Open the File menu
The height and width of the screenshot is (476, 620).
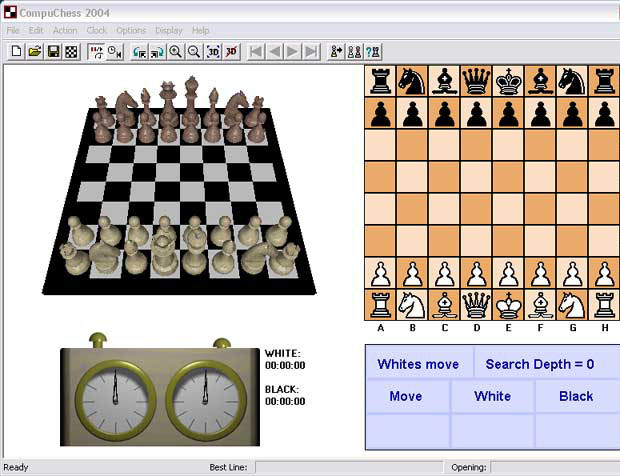(x=12, y=31)
